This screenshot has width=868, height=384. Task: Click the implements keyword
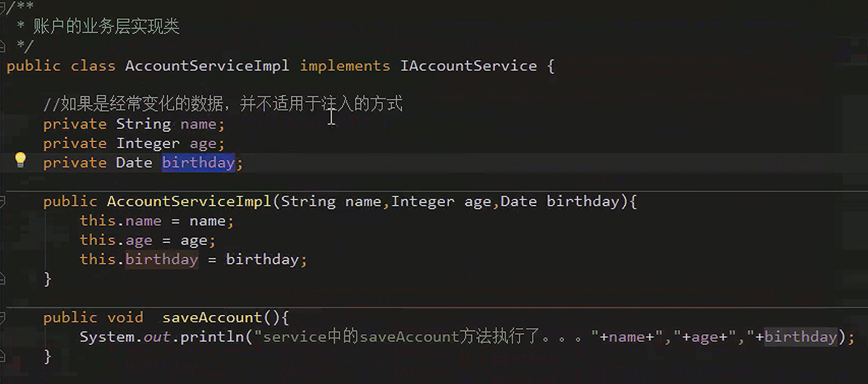(x=345, y=66)
